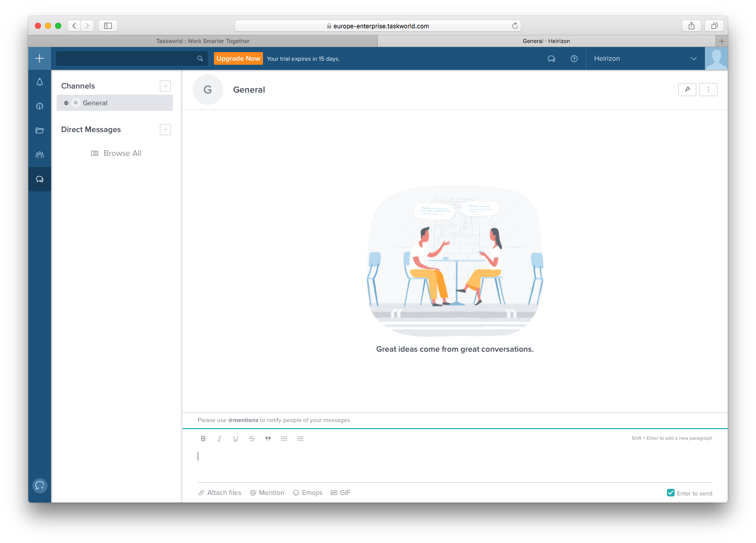The image size is (756, 543).
Task: Click the search magnifier icon
Action: click(x=200, y=59)
